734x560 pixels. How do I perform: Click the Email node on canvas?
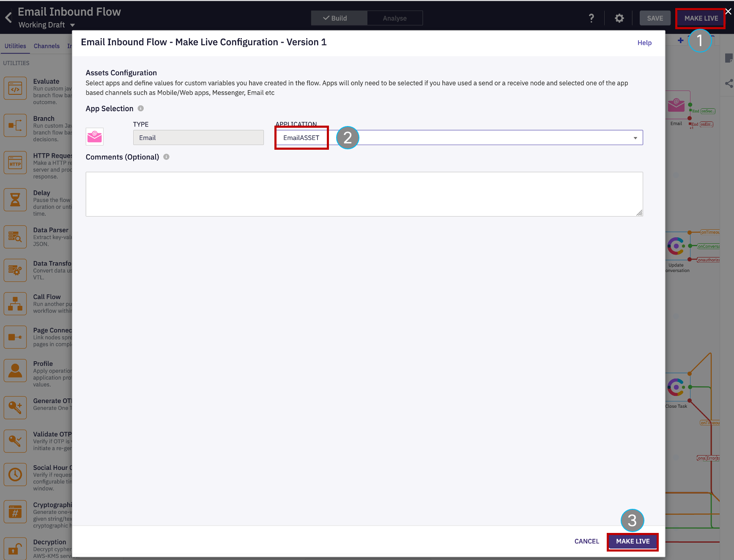(676, 106)
